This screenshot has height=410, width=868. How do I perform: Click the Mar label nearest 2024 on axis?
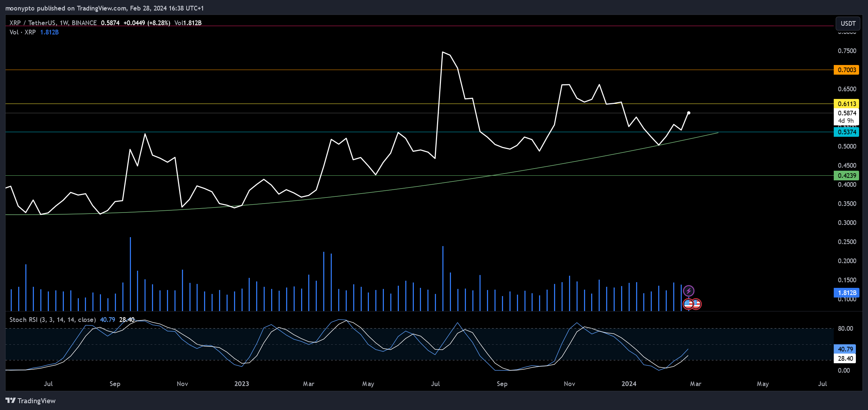695,384
